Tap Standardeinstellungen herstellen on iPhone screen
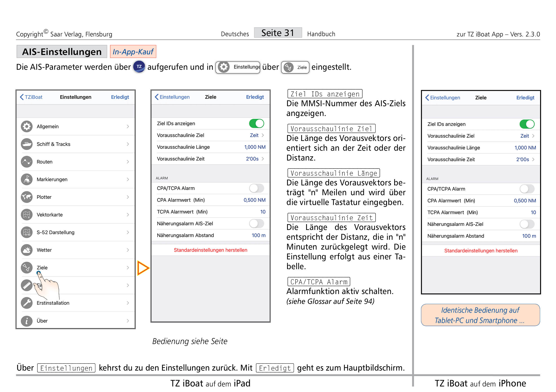The image size is (556, 392). point(481,251)
